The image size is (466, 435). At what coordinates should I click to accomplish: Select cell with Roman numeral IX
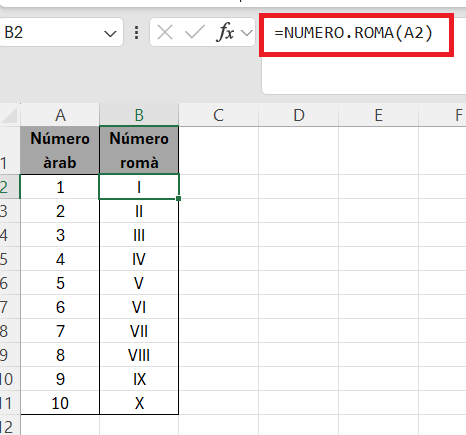(139, 379)
